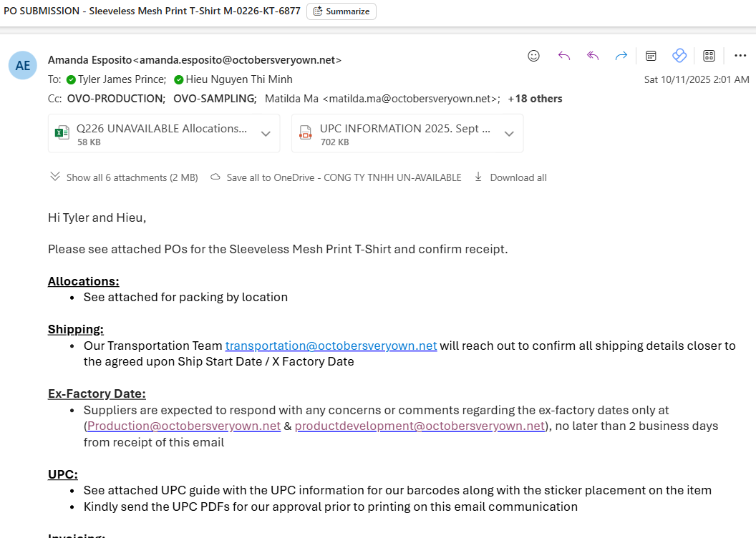Forward this PO submission email
Viewport: 756px width, 538px height.
[x=621, y=56]
